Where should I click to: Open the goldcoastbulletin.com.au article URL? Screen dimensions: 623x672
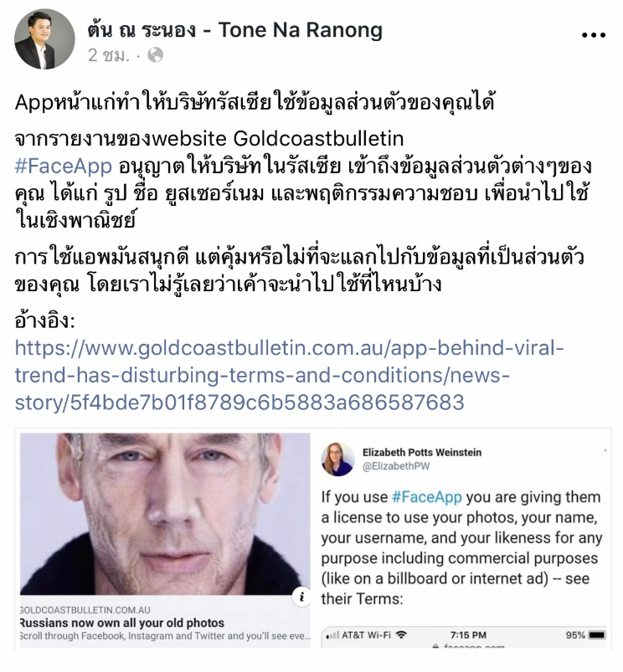pos(290,375)
